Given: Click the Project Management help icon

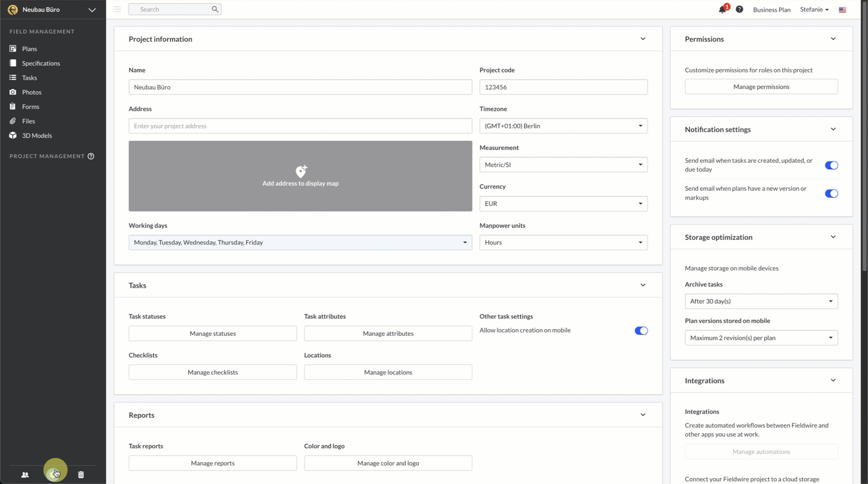Looking at the screenshot, I should [x=91, y=156].
